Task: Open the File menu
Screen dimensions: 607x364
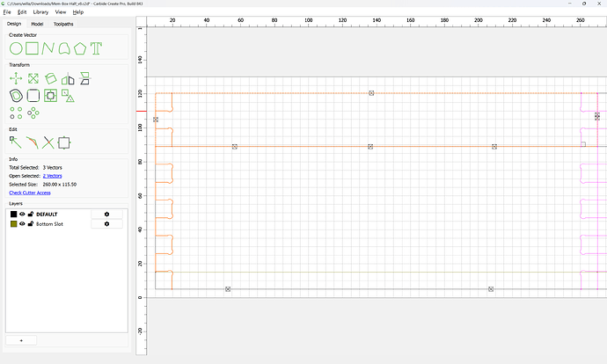Action: click(7, 12)
